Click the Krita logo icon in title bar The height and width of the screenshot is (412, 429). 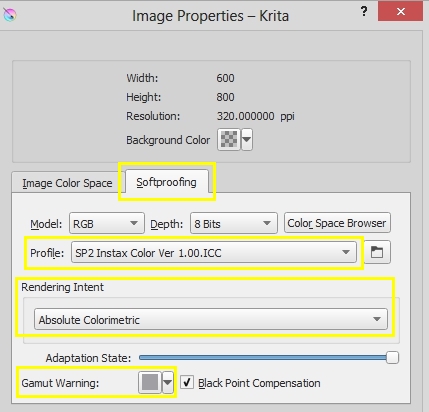[10, 14]
